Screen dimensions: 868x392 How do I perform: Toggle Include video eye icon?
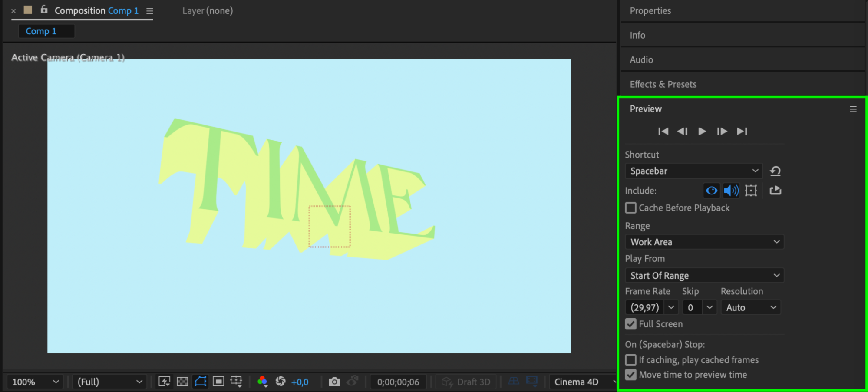click(x=711, y=191)
